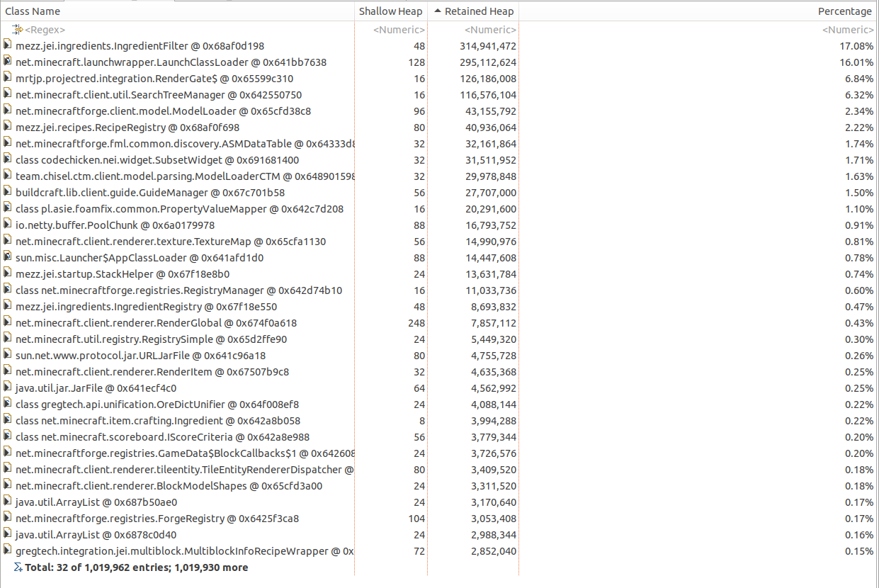This screenshot has height=588, width=879.
Task: Click the object icon beside IngredientFilter entry
Action: point(7,45)
